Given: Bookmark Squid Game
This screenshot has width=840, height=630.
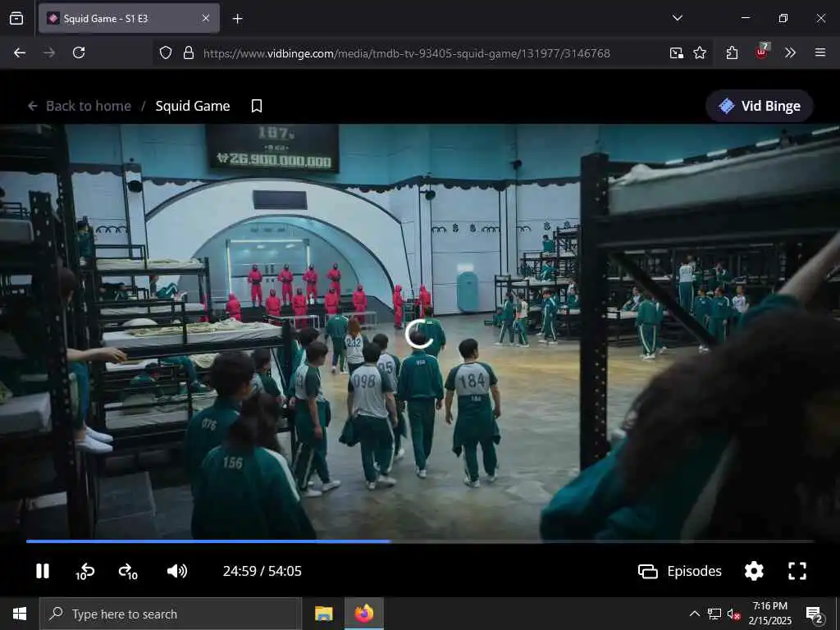Looking at the screenshot, I should (257, 106).
